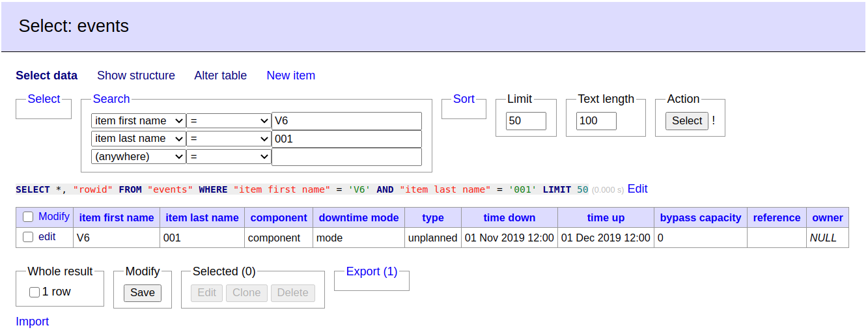Open the Alter table tab
This screenshot has height=330, width=868.
(220, 76)
